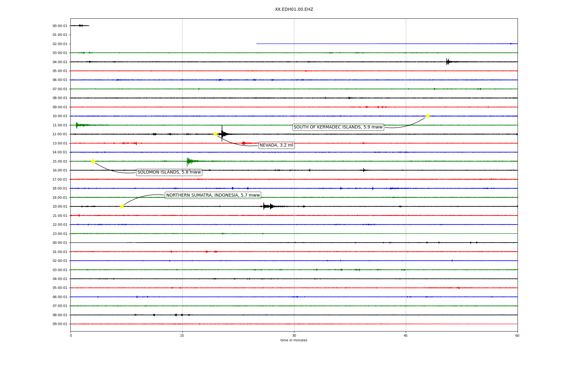Image resolution: width=588 pixels, height=368 pixels.
Task: Click the NEVADA, 3.2 ml annotation box
Action: [x=276, y=145]
